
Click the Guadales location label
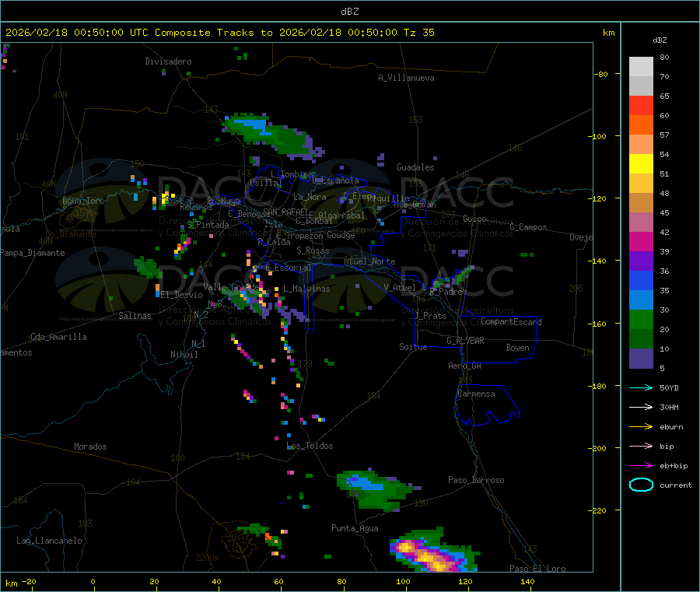point(415,167)
